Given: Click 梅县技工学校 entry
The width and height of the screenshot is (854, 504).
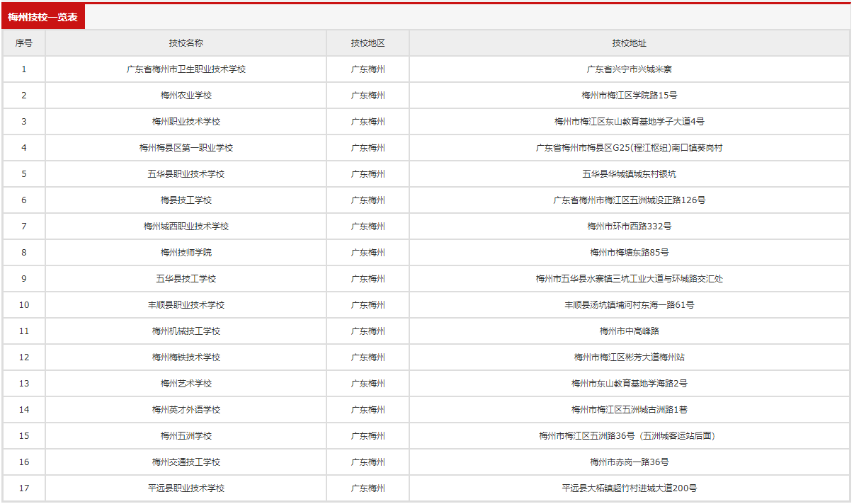Looking at the screenshot, I should pyautogui.click(x=186, y=200).
